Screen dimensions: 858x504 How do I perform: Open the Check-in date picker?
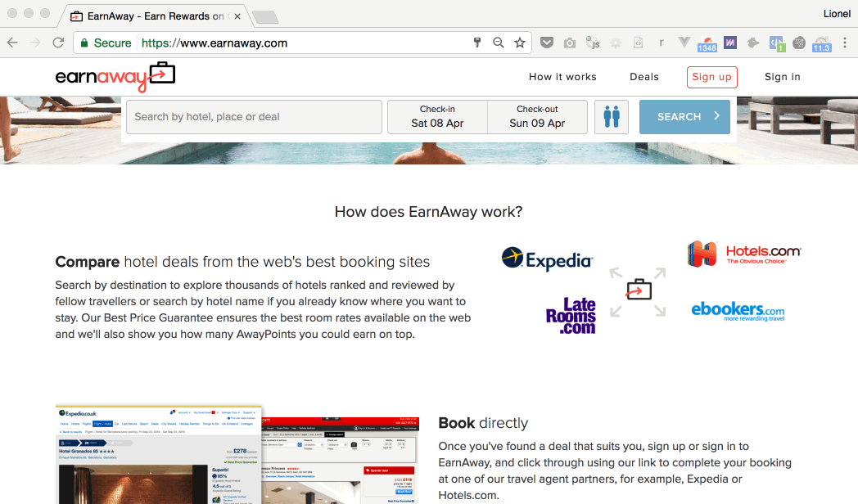(x=437, y=116)
